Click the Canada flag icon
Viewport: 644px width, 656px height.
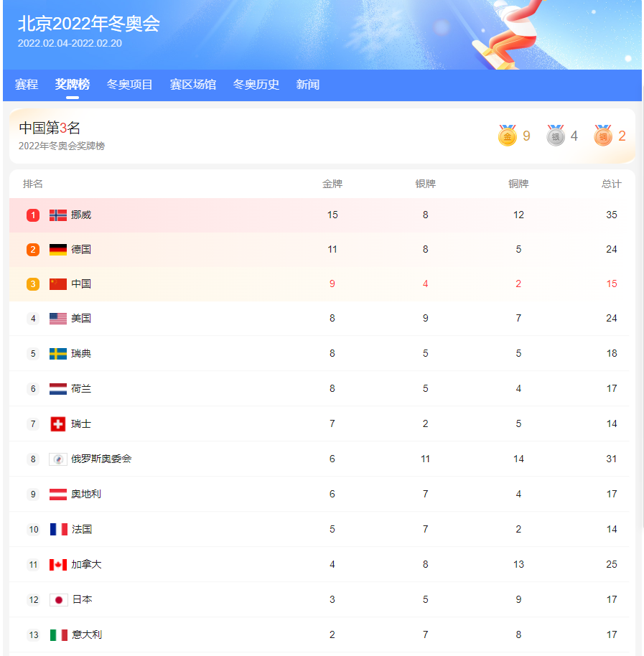click(57, 565)
